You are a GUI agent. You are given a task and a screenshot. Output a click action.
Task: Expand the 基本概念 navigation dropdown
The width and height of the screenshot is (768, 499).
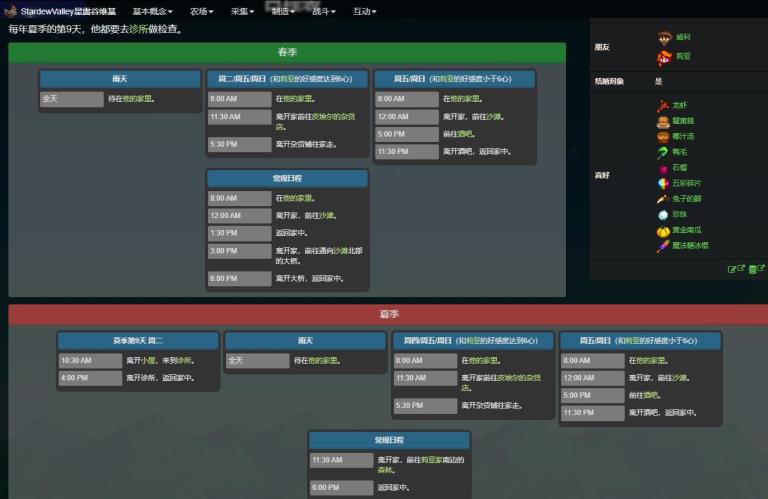pos(152,11)
